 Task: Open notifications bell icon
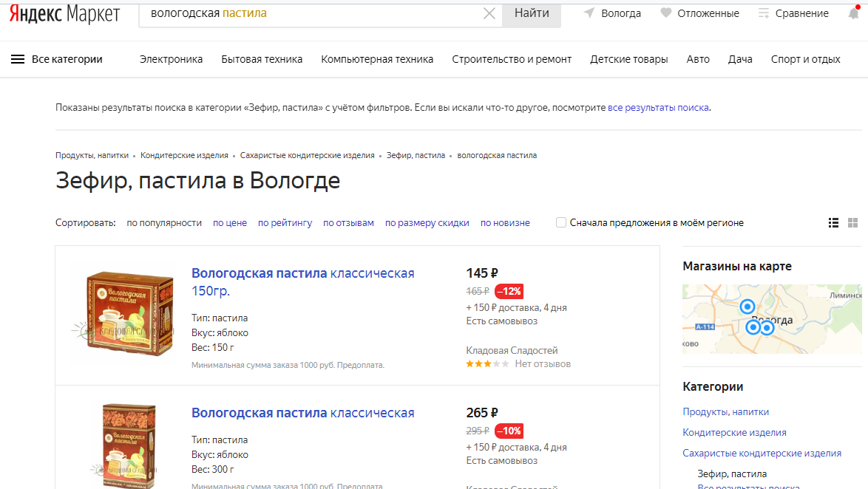pyautogui.click(x=854, y=13)
